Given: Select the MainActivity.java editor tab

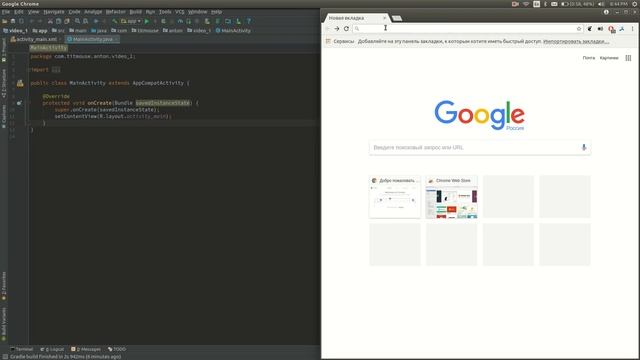Looking at the screenshot, I should [x=92, y=39].
